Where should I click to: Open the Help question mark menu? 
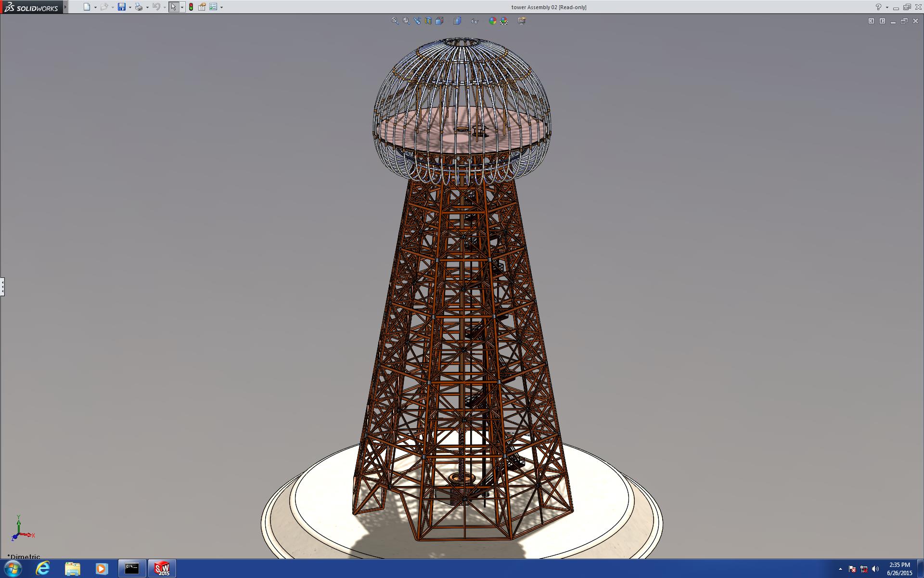coord(878,7)
